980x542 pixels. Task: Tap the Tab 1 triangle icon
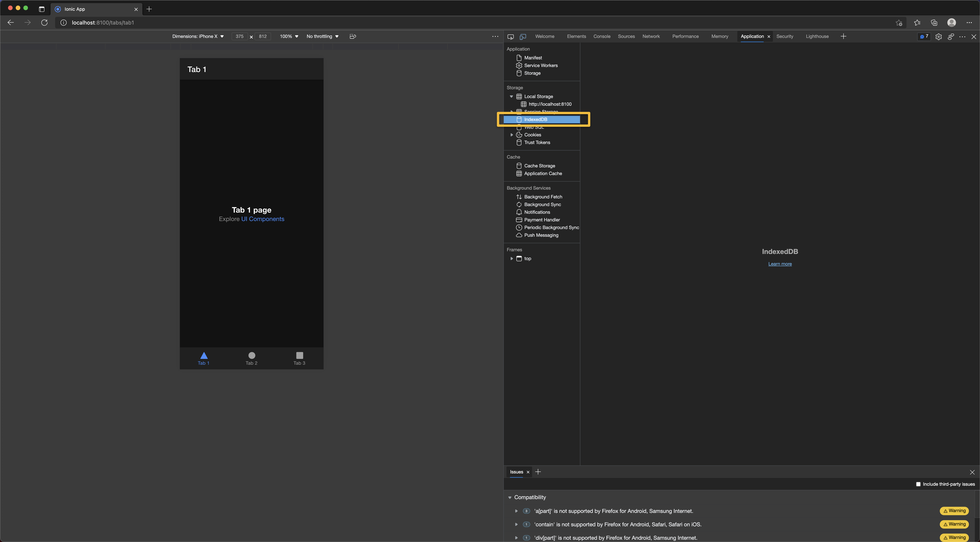tap(203, 355)
